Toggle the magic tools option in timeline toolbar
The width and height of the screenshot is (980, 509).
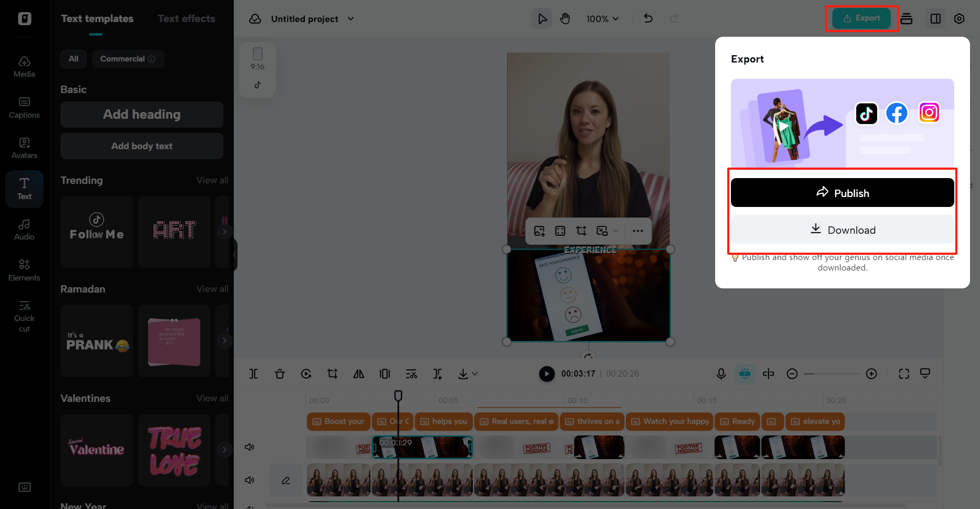click(745, 373)
